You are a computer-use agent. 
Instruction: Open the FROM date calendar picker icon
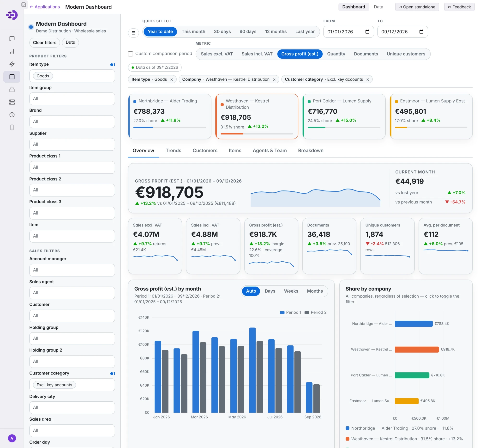click(x=367, y=32)
